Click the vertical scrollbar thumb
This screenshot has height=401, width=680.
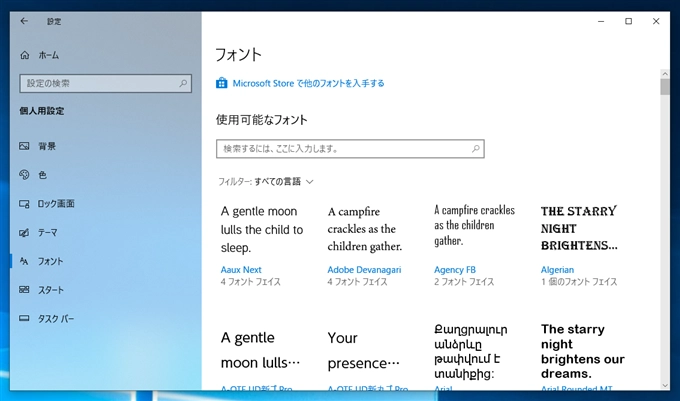665,87
